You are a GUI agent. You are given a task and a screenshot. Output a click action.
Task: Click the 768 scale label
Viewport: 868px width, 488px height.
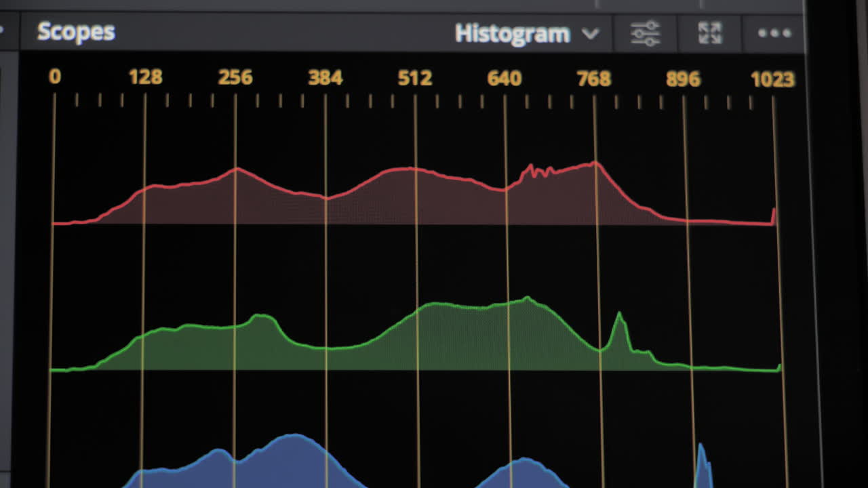coord(594,79)
